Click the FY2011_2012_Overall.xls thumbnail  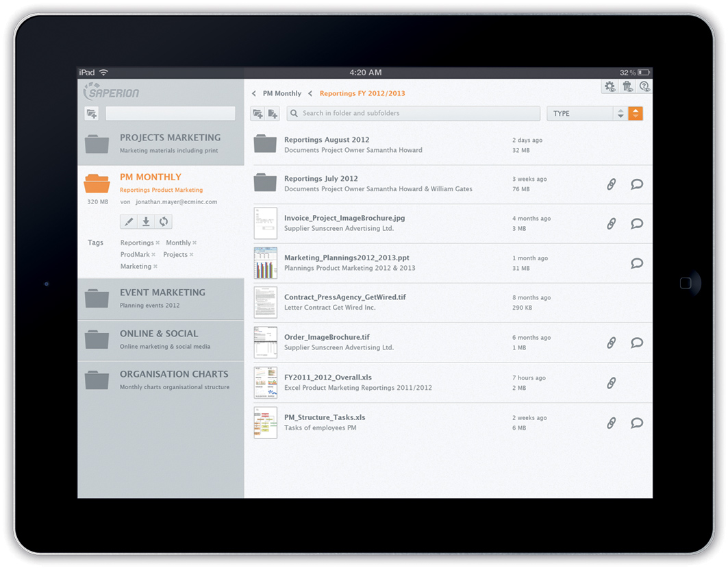coord(265,382)
